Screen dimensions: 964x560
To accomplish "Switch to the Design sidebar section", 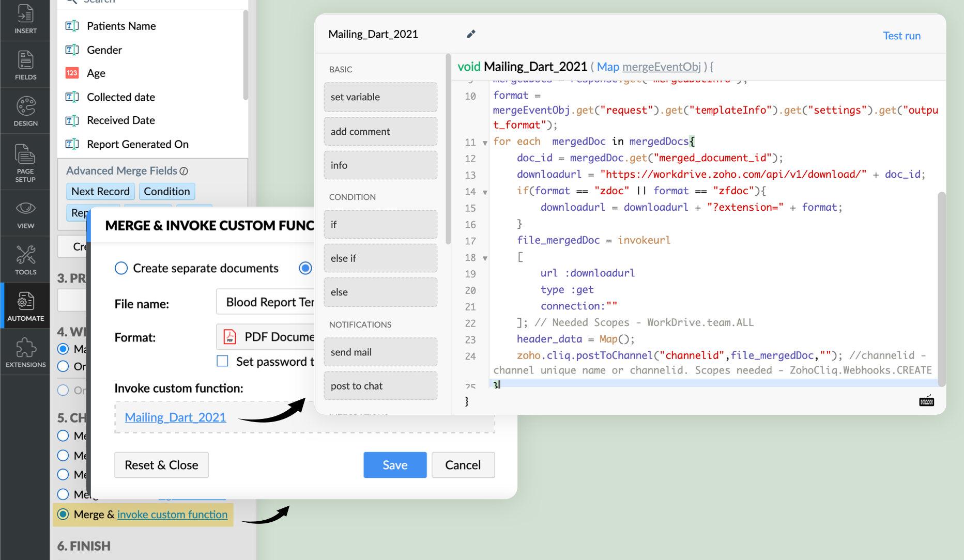I will point(25,111).
